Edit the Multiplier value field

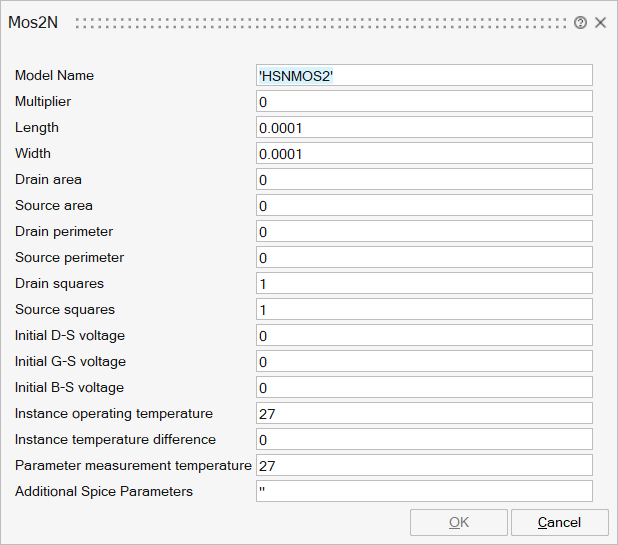point(424,101)
